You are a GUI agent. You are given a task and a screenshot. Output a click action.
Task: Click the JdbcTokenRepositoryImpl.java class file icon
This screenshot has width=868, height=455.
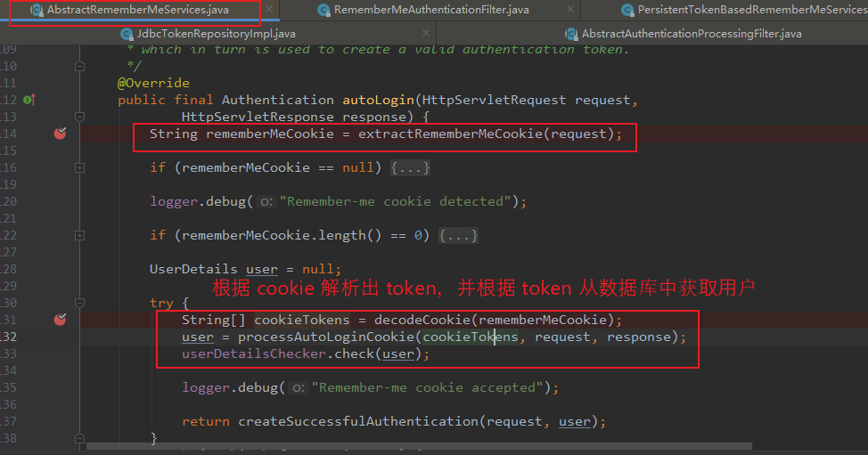[x=127, y=34]
